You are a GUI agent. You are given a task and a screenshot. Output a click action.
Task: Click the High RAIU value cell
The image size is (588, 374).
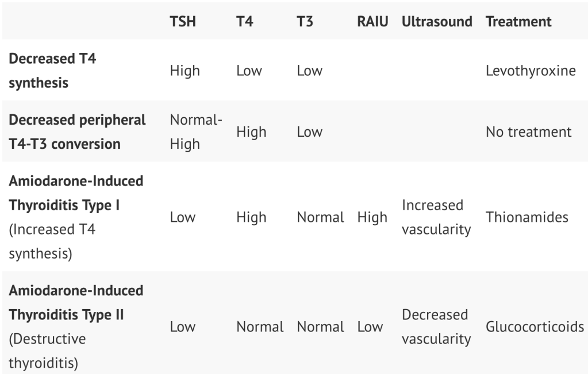coord(372,217)
